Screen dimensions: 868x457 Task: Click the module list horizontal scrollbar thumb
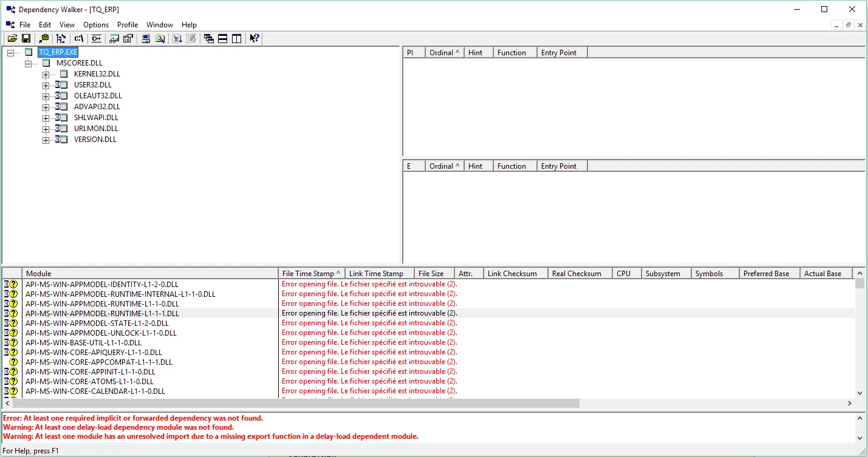point(296,404)
